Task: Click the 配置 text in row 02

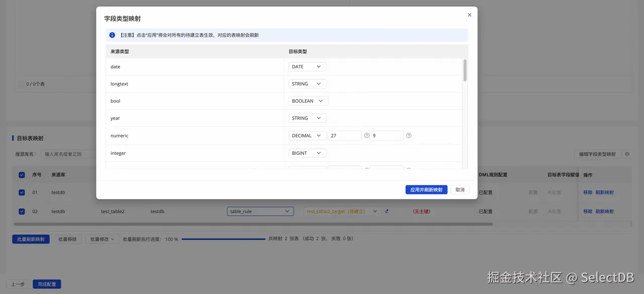Action: coord(533,212)
